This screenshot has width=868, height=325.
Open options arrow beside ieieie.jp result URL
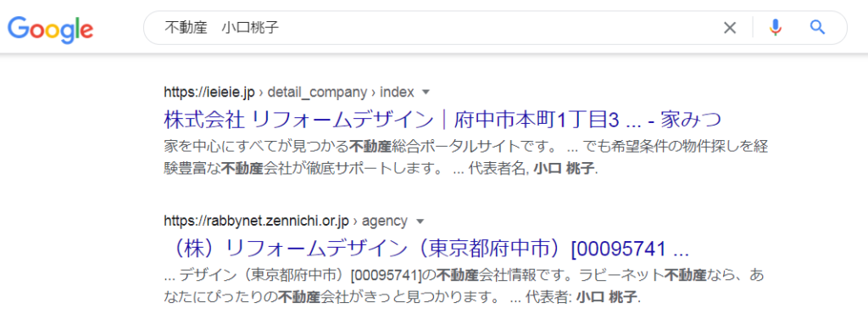click(x=426, y=92)
